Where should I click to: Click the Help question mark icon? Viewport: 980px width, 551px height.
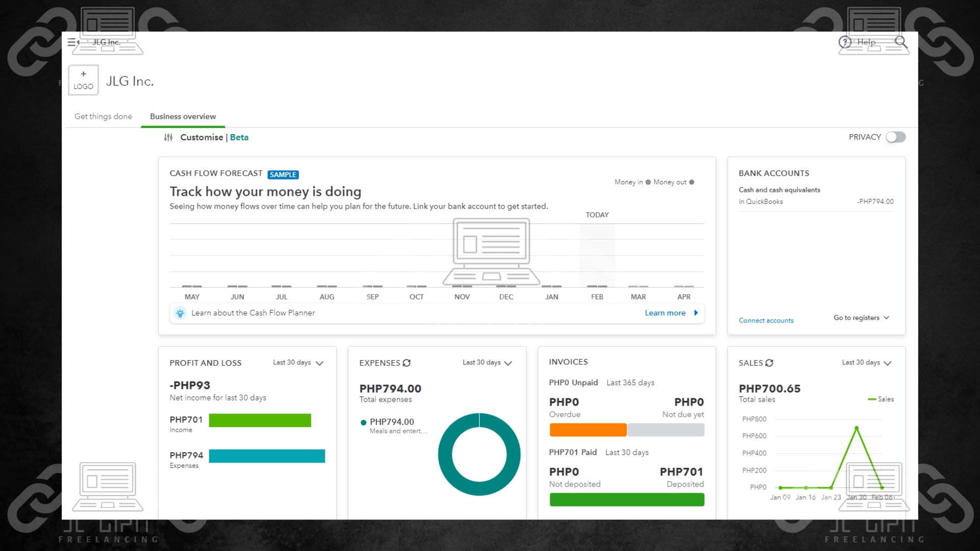coord(845,42)
